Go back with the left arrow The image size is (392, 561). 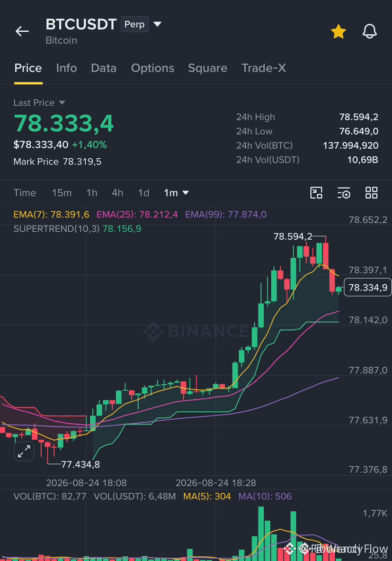[22, 31]
